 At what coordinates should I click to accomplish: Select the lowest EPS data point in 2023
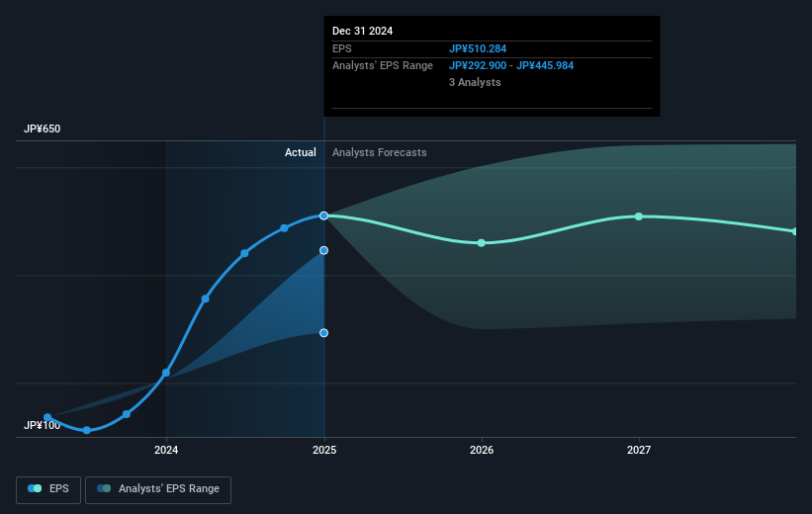coord(87,430)
